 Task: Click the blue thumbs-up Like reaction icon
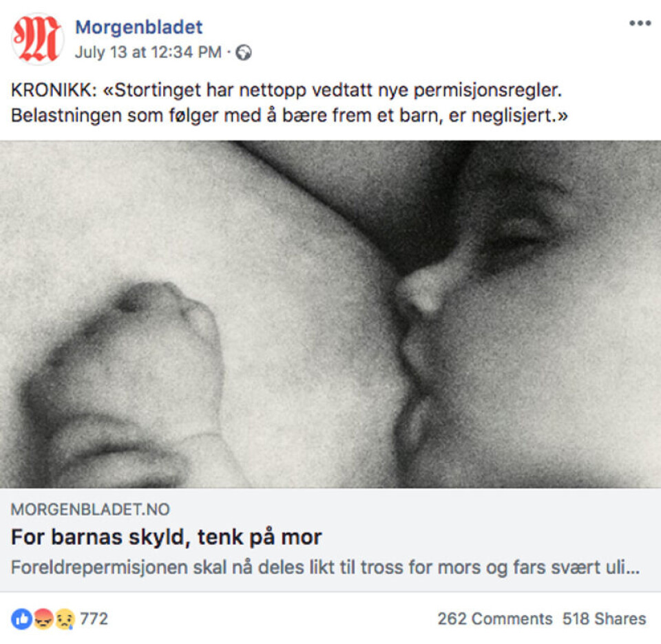[21, 619]
